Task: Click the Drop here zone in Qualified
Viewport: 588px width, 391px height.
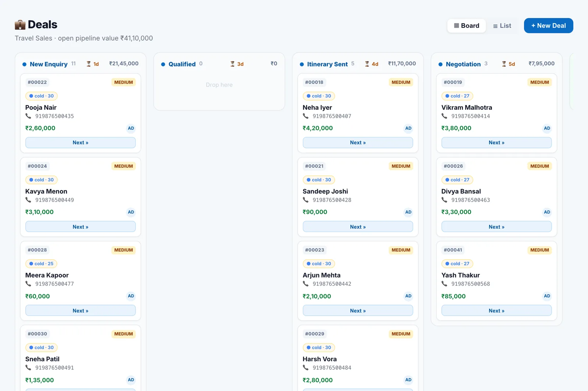Action: tap(219, 85)
